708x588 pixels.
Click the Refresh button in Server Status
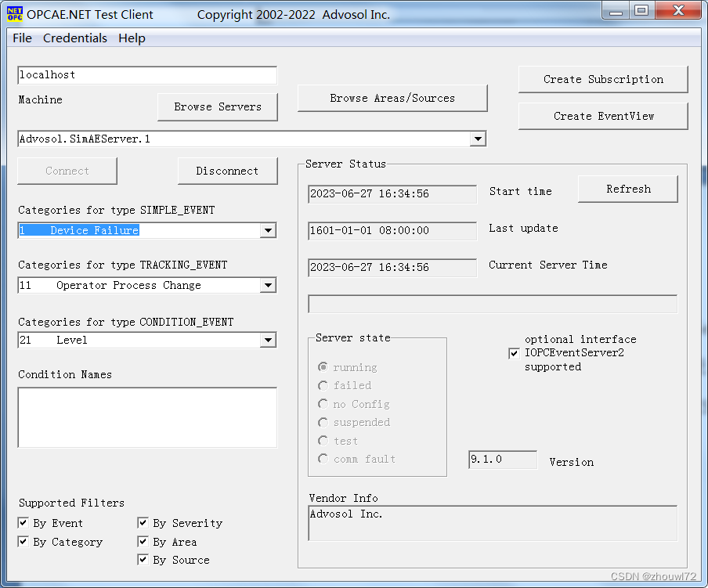(x=628, y=189)
